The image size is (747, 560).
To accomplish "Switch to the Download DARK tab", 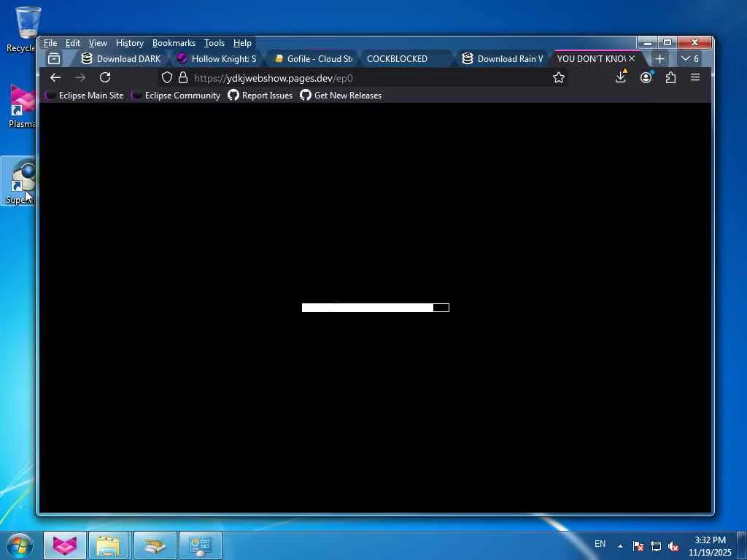I will tap(121, 58).
